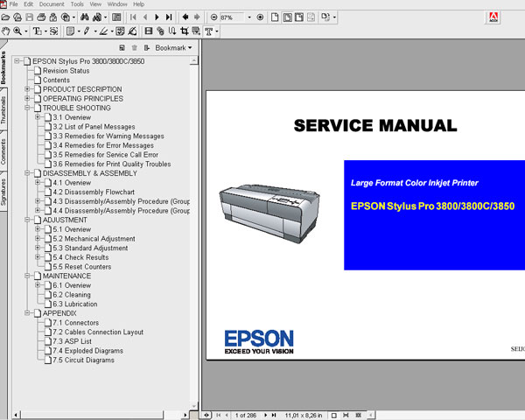Select Single Page layout status icon
Image resolution: width=525 pixels, height=420 pixels.
(x=334, y=416)
